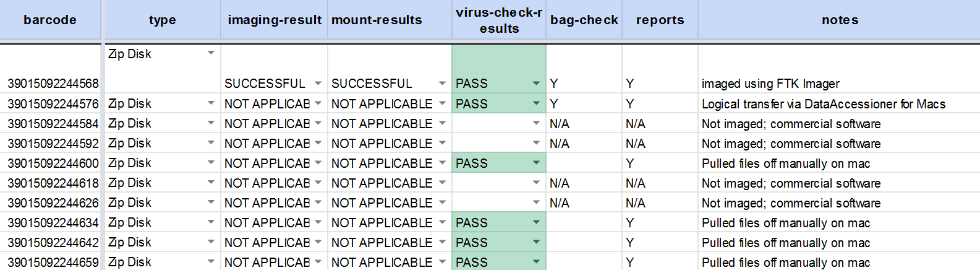
Task: Open PASS dropdown arrow for 39015092244659
Action: click(x=536, y=262)
